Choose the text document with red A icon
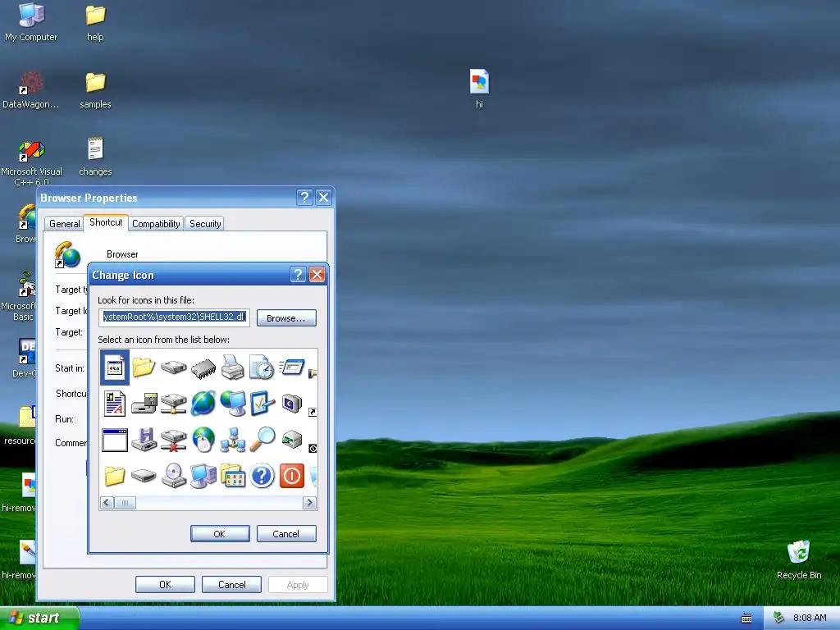Image resolution: width=840 pixels, height=630 pixels. point(115,404)
